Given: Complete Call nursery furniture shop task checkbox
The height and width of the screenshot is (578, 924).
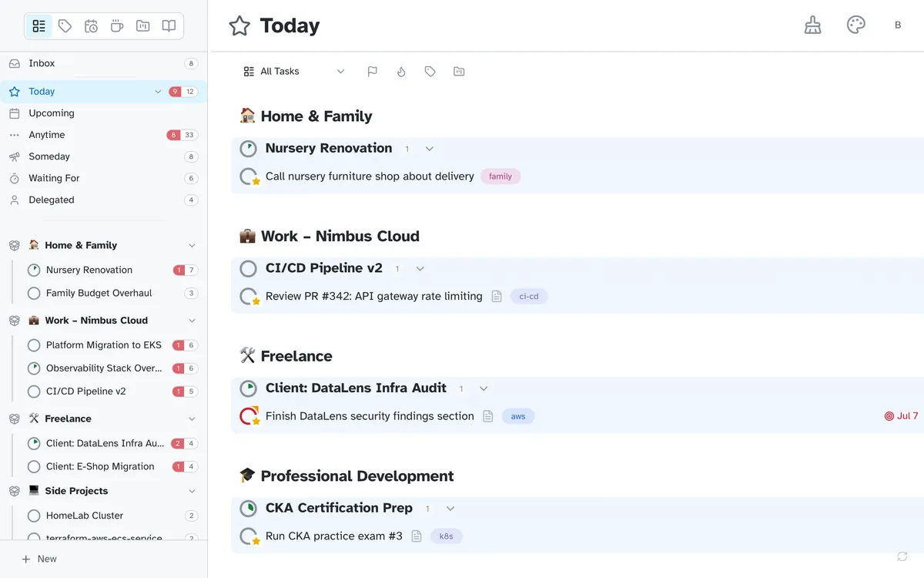Looking at the screenshot, I should [x=249, y=176].
